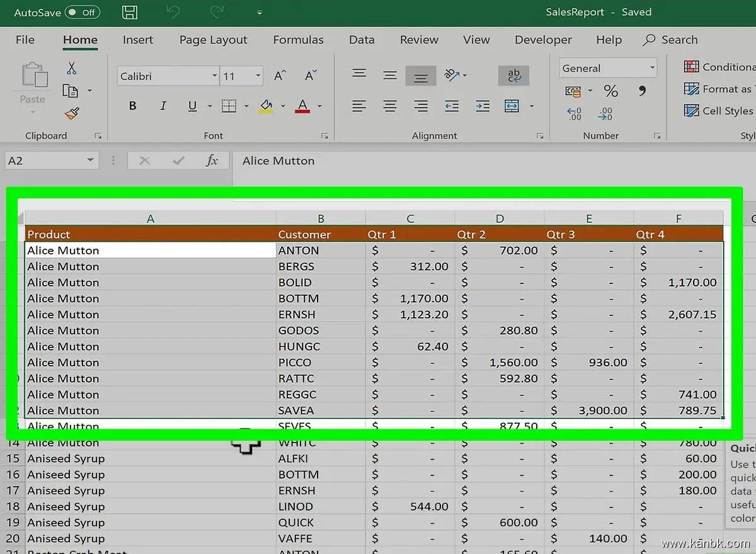Apply Italic formatting
The width and height of the screenshot is (756, 554).
pos(163,106)
